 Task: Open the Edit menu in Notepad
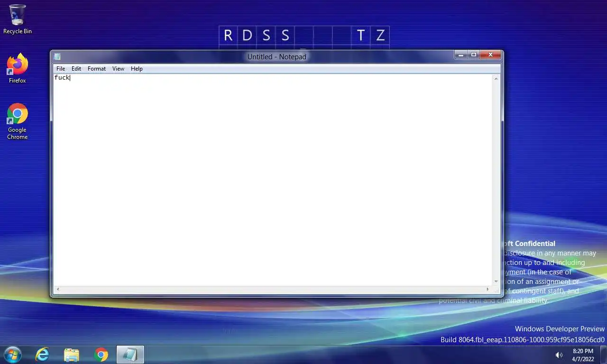coord(76,69)
